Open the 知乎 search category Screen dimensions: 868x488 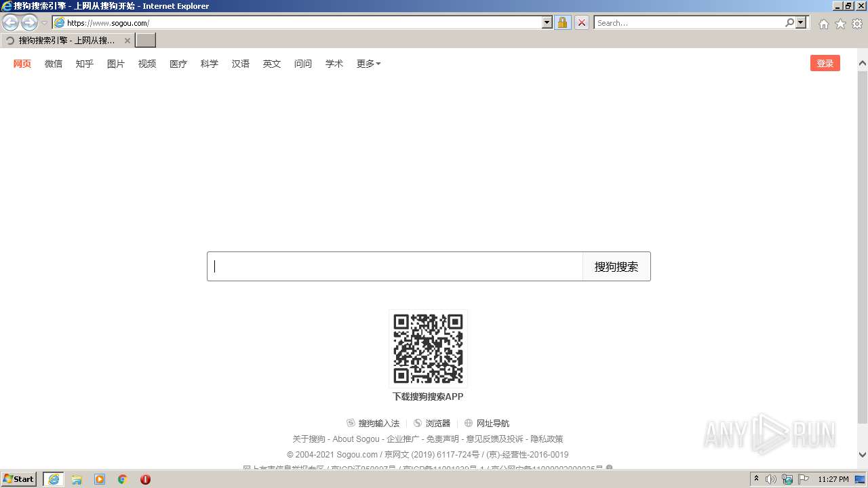[85, 64]
